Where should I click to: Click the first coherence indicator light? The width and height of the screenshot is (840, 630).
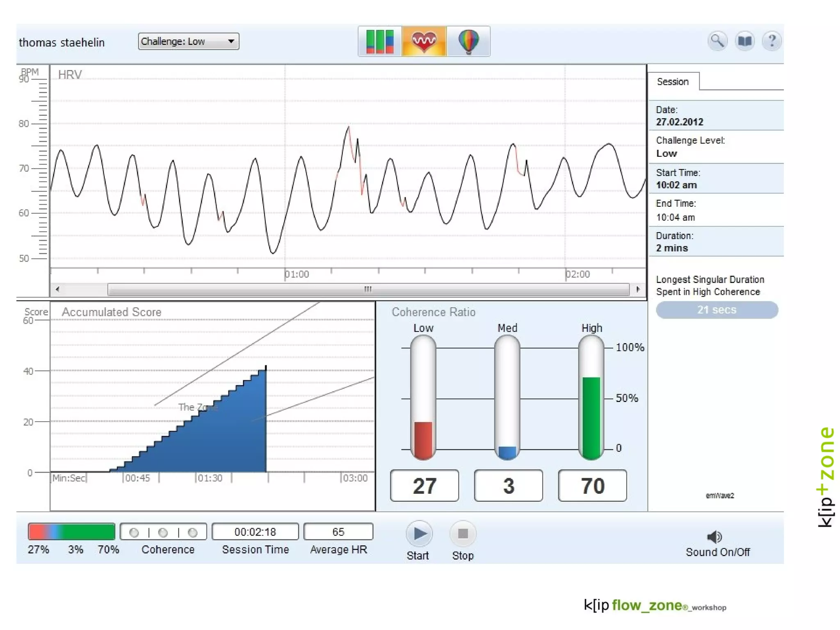[x=134, y=532]
